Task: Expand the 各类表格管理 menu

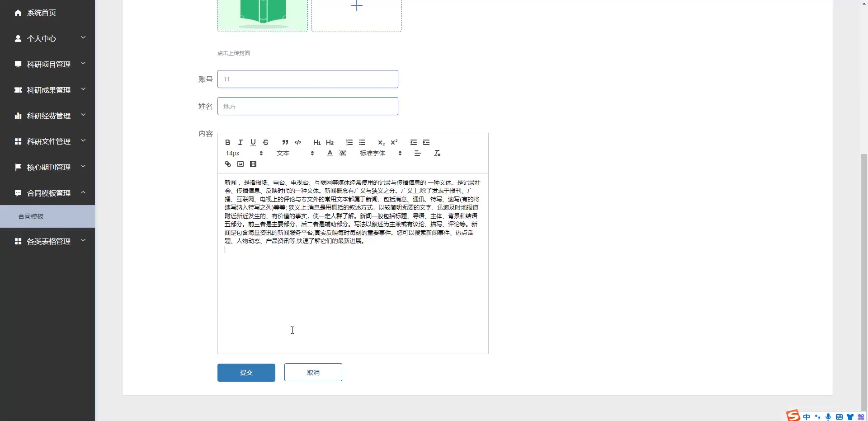Action: coord(47,241)
